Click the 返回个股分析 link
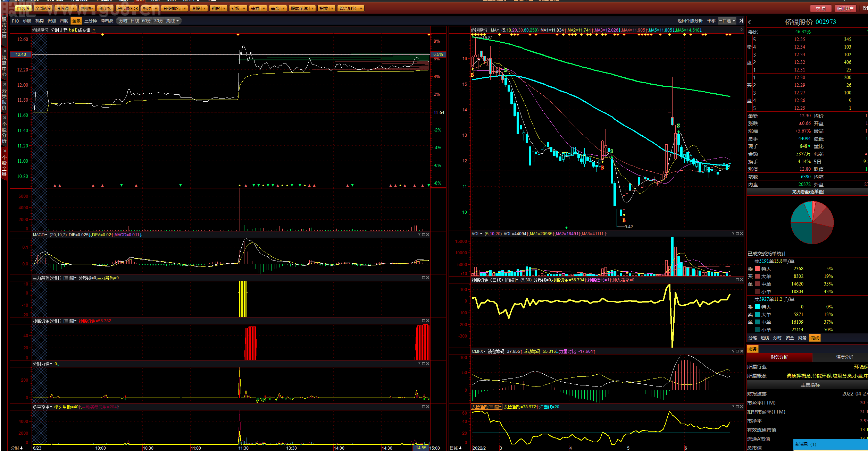Viewport: 868px width, 451px height. tap(690, 21)
